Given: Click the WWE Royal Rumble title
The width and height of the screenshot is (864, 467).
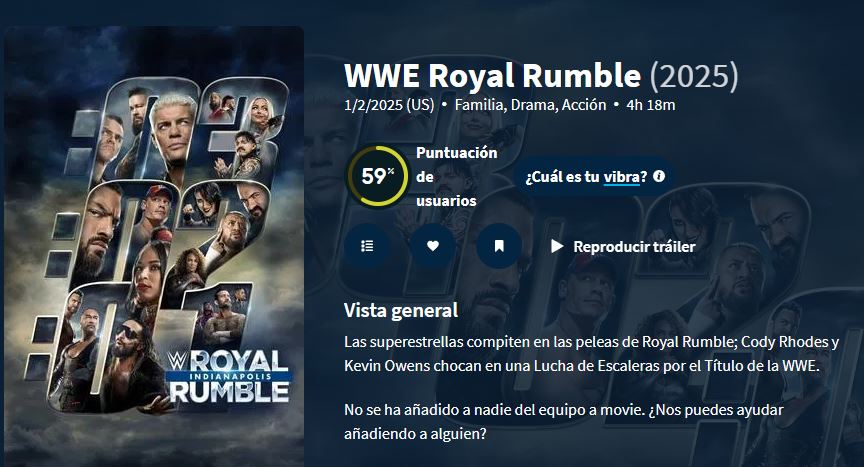Looking at the screenshot, I should tap(493, 76).
